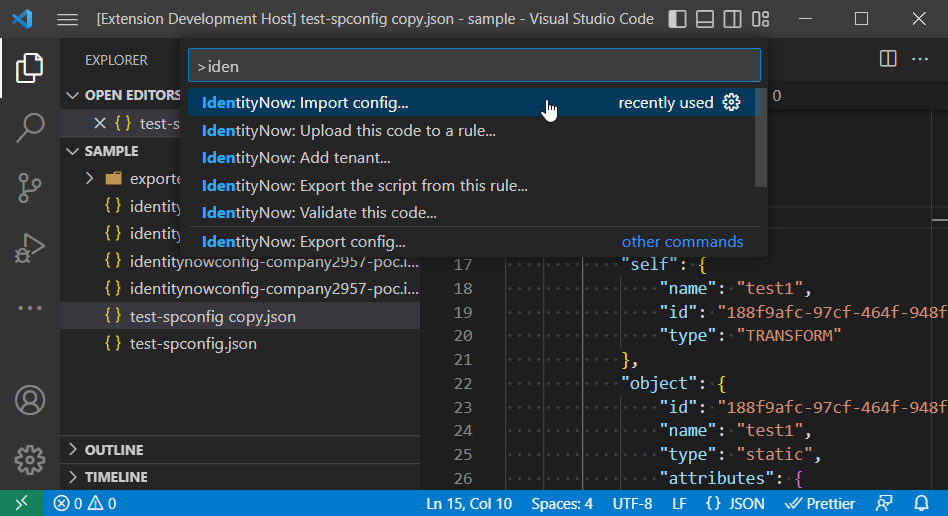This screenshot has width=948, height=516.
Task: Click the "static" value on line 25
Action: (x=774, y=454)
